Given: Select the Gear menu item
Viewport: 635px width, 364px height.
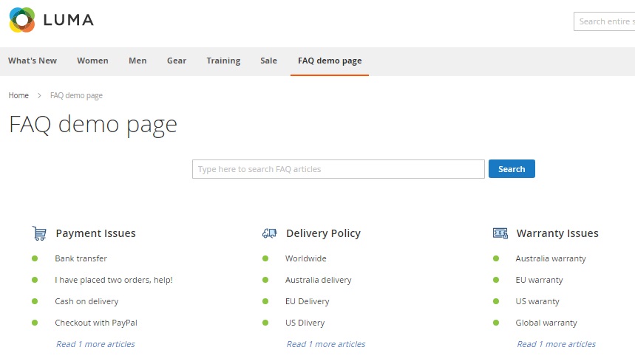Looking at the screenshot, I should (x=177, y=61).
